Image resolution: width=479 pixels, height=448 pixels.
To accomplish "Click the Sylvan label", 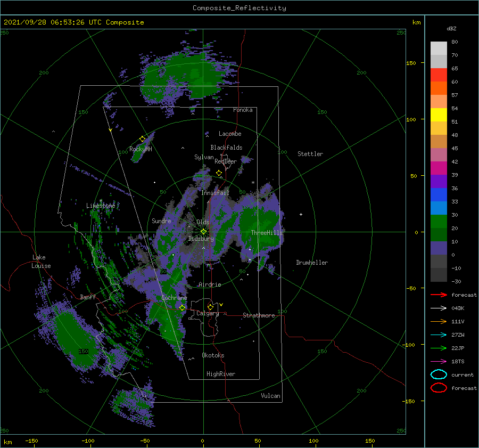I will pos(204,157).
